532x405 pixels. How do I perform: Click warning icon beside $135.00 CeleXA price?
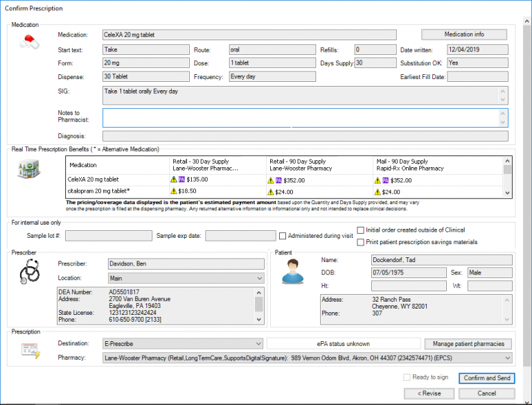click(174, 179)
